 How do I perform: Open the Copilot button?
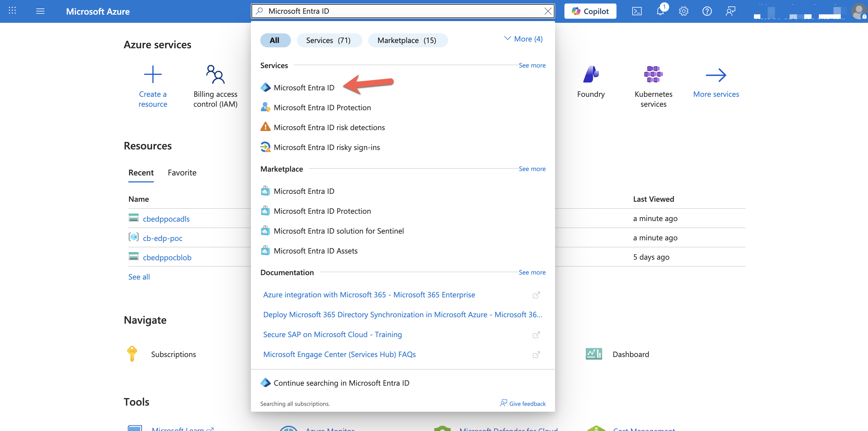(x=590, y=11)
